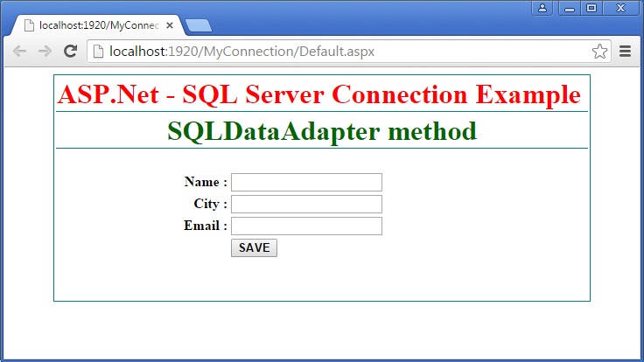Open the user profile icon in title bar
This screenshot has height=362, width=644.
(542, 8)
